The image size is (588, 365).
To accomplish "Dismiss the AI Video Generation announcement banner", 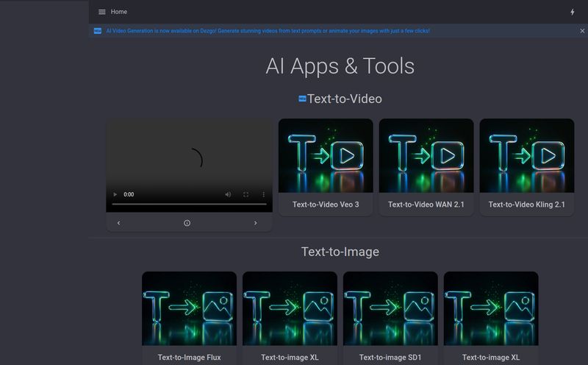I will pyautogui.click(x=582, y=31).
